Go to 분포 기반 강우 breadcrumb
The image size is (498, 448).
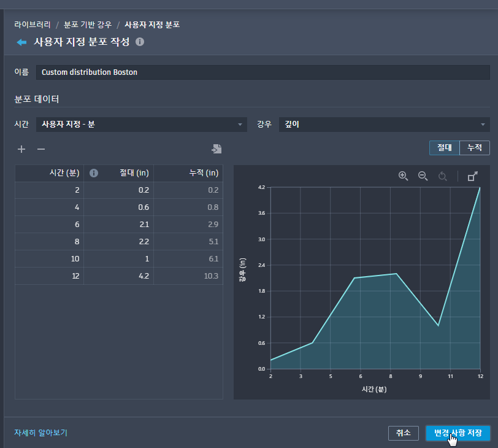88,25
